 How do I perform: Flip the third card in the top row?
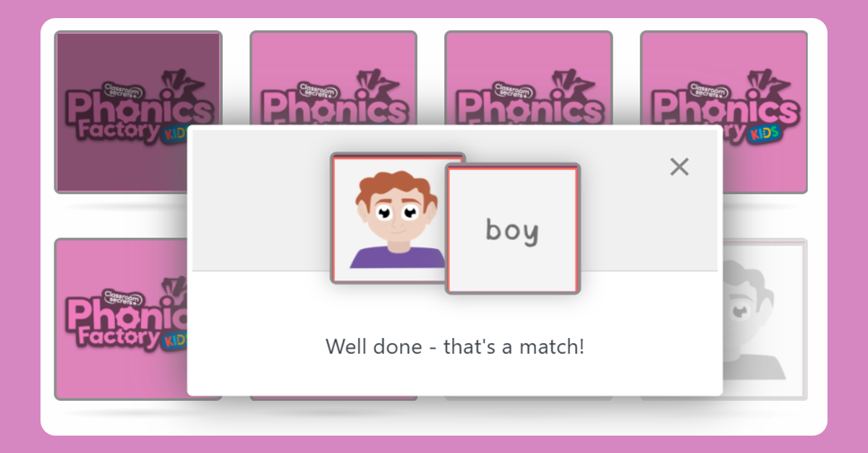528,80
